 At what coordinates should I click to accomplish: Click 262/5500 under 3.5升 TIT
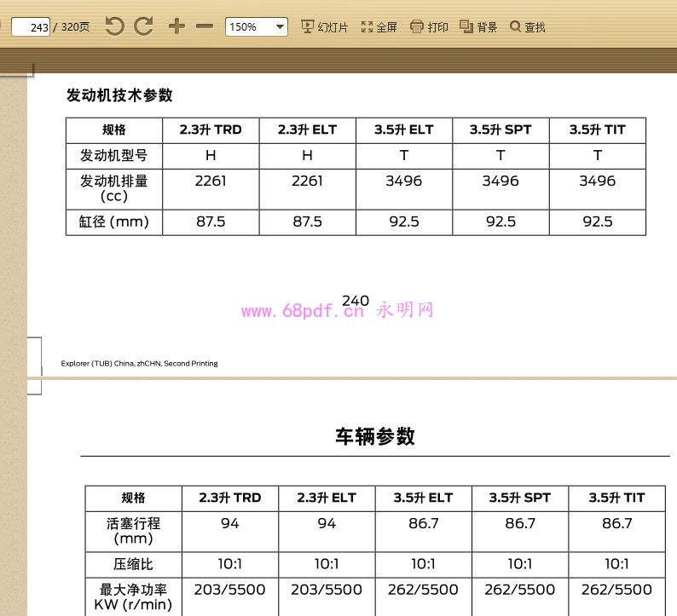click(616, 590)
